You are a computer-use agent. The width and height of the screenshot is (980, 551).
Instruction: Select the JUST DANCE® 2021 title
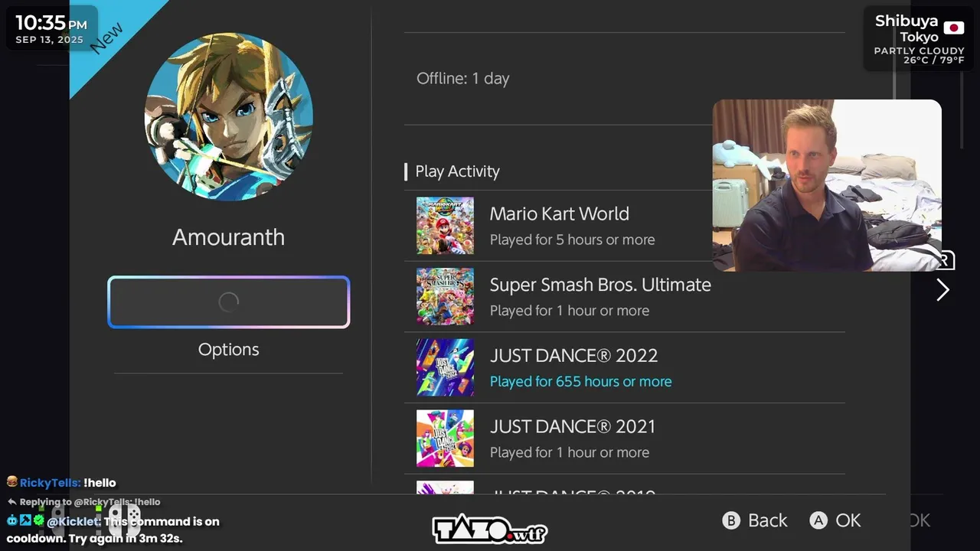[x=573, y=426]
